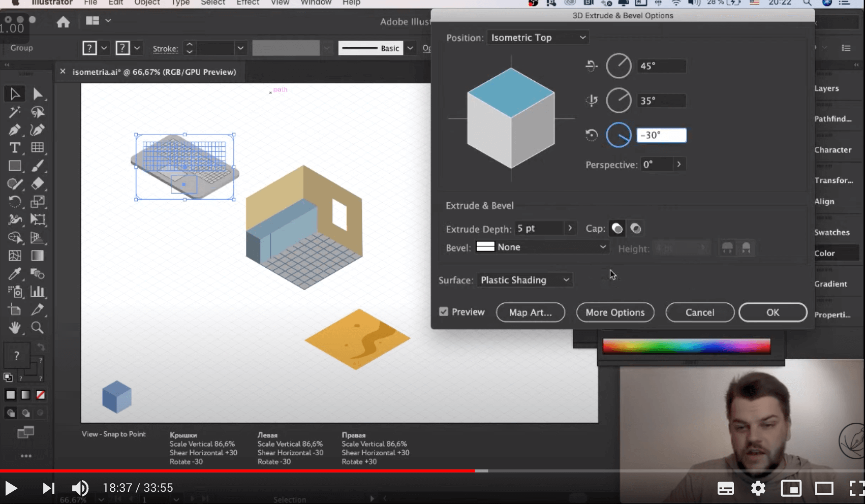
Task: Choose the Direct Selection tool
Action: click(x=38, y=94)
